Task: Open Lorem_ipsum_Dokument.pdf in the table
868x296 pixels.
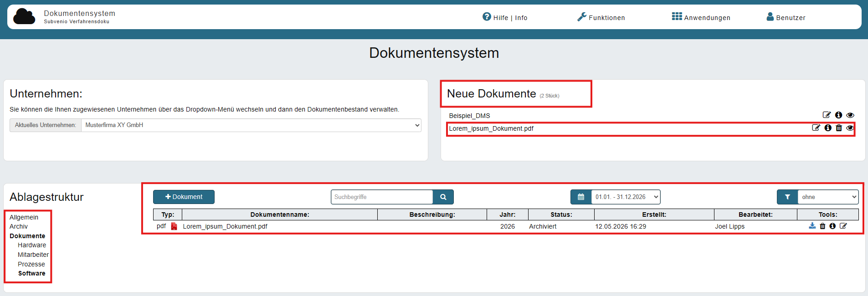Action: (225, 226)
